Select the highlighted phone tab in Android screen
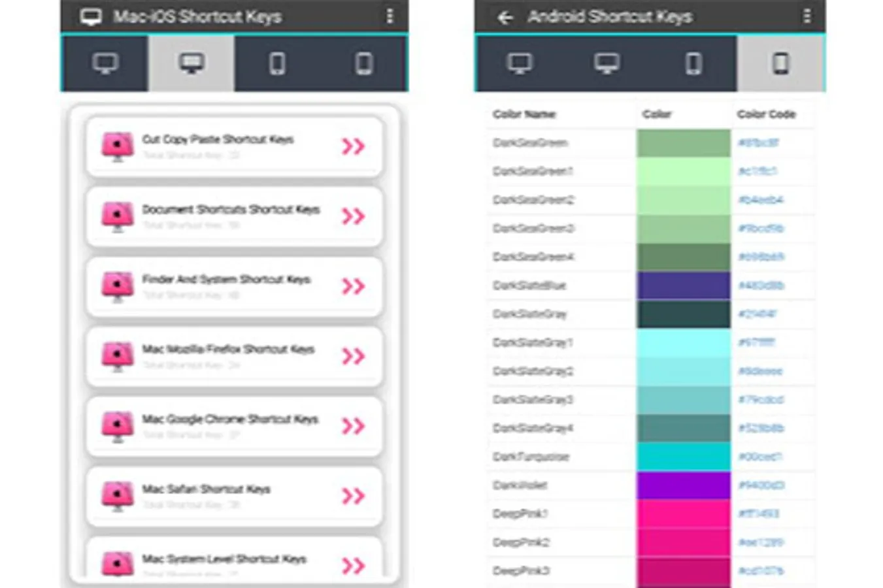The image size is (883, 588). pyautogui.click(x=780, y=63)
